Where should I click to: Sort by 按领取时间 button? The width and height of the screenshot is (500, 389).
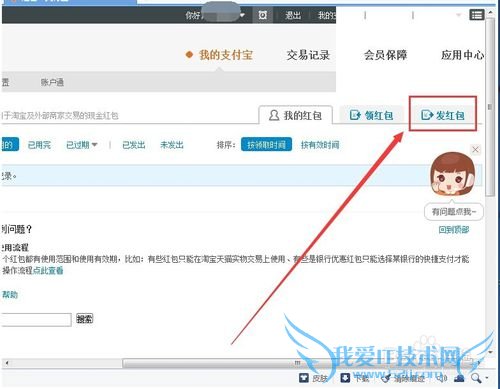click(x=266, y=144)
